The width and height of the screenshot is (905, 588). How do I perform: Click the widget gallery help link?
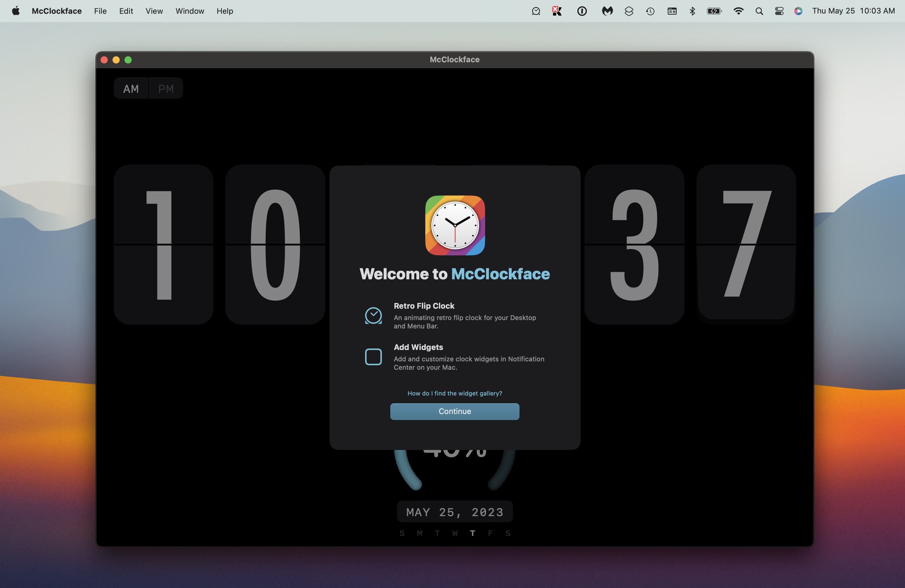454,393
